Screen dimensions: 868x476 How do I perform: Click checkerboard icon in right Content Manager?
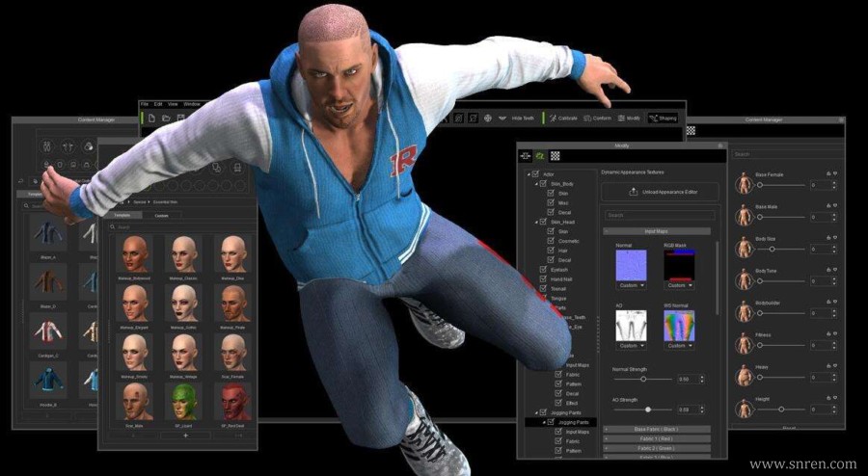click(x=691, y=130)
